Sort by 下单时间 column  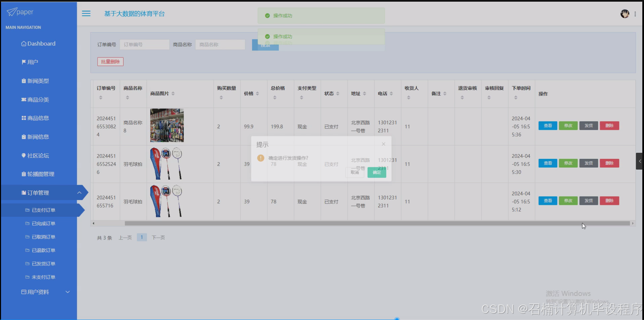(x=516, y=98)
